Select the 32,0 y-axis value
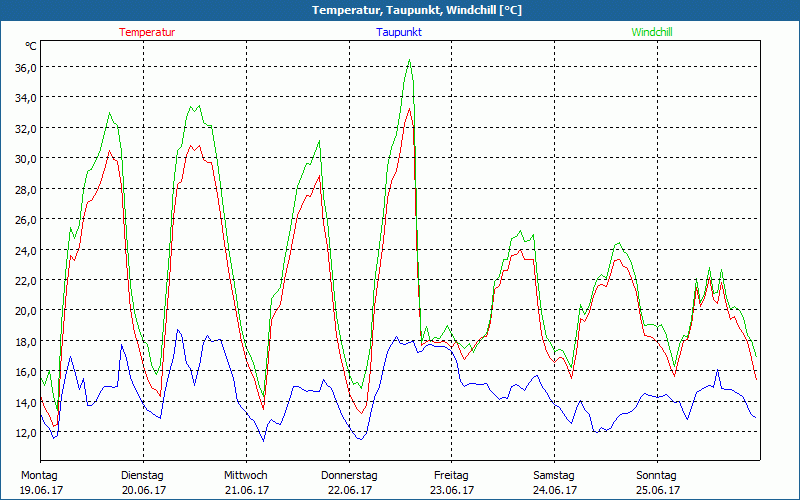800x500 pixels. click(26, 129)
